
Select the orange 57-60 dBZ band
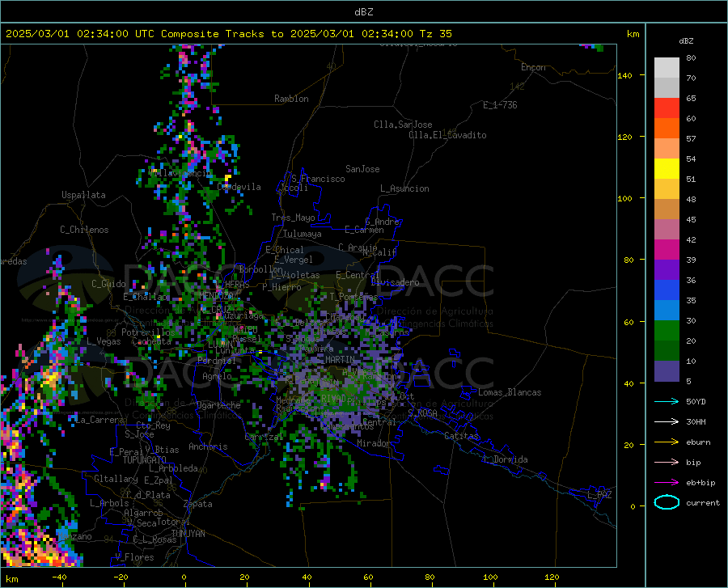pos(667,129)
